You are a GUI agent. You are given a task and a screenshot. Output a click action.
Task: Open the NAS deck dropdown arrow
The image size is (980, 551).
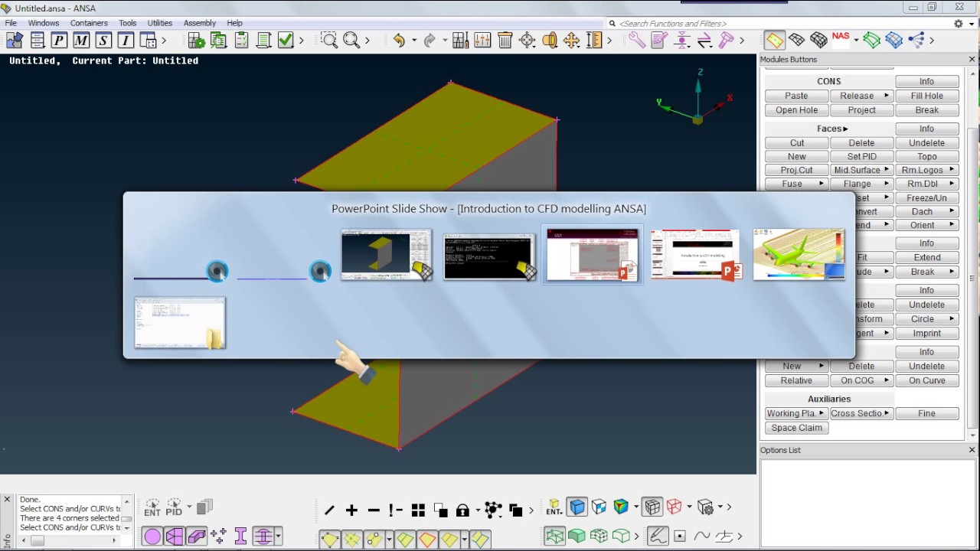point(856,40)
